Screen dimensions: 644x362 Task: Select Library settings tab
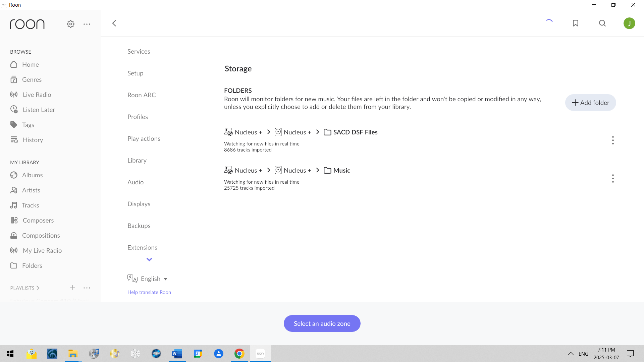pyautogui.click(x=137, y=160)
